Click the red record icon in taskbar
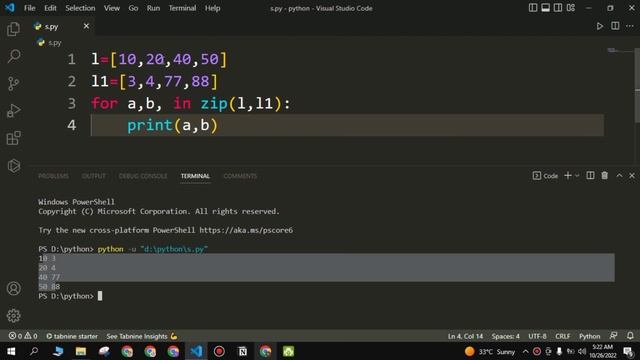 219,351
